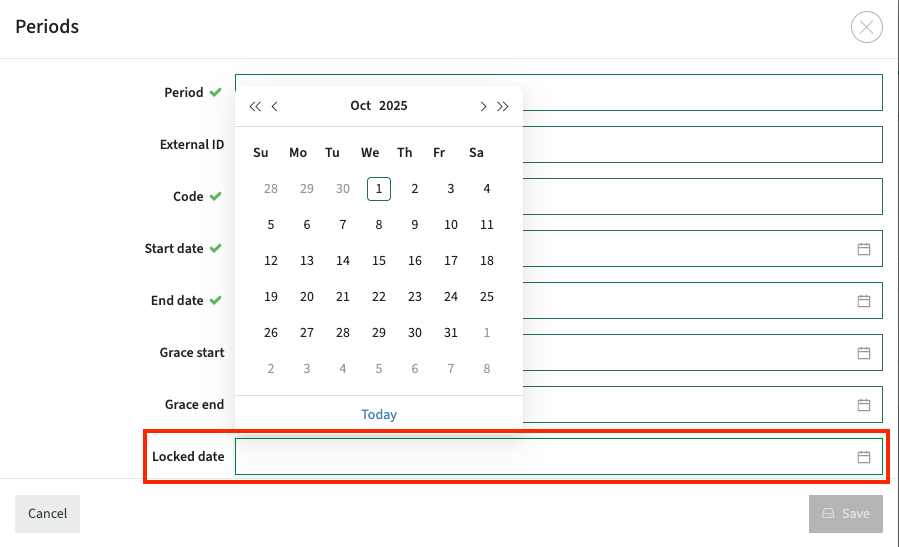This screenshot has height=547, width=899.
Task: Open calendar icon in End date field
Action: (x=864, y=301)
